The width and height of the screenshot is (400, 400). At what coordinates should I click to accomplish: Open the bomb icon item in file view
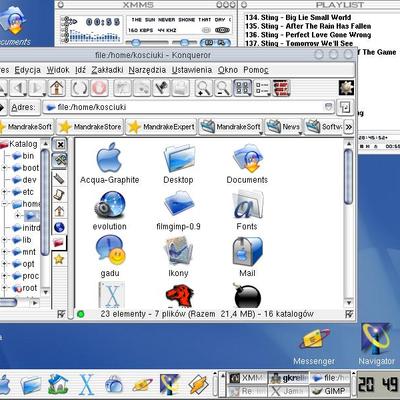(x=247, y=295)
